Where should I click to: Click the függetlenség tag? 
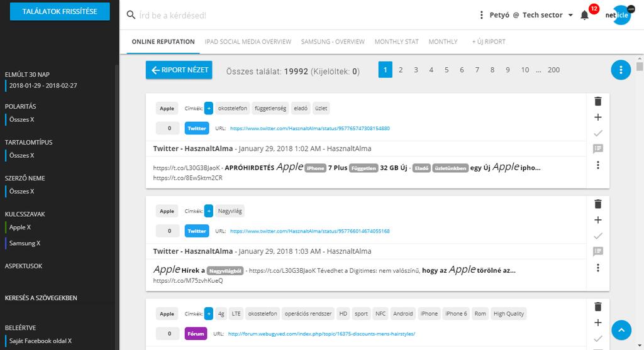point(270,108)
